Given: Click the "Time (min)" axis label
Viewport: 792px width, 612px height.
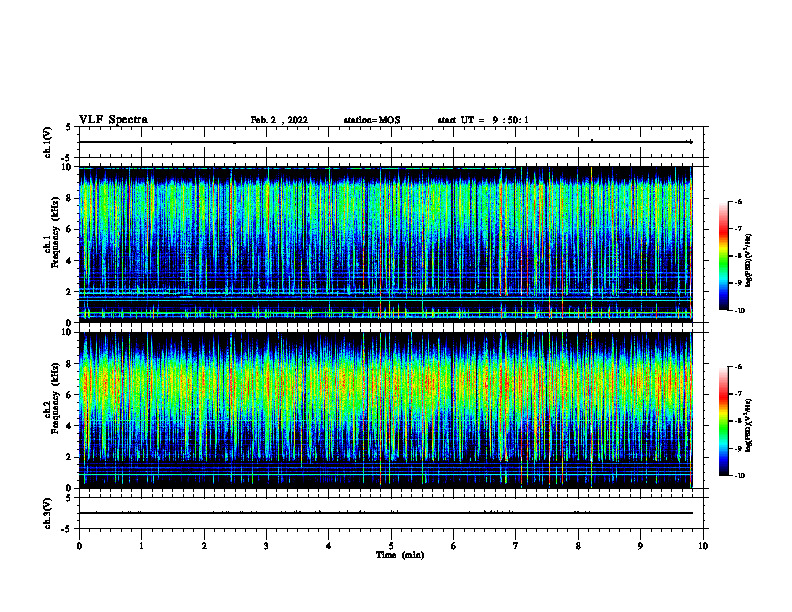Looking at the screenshot, I should (400, 555).
